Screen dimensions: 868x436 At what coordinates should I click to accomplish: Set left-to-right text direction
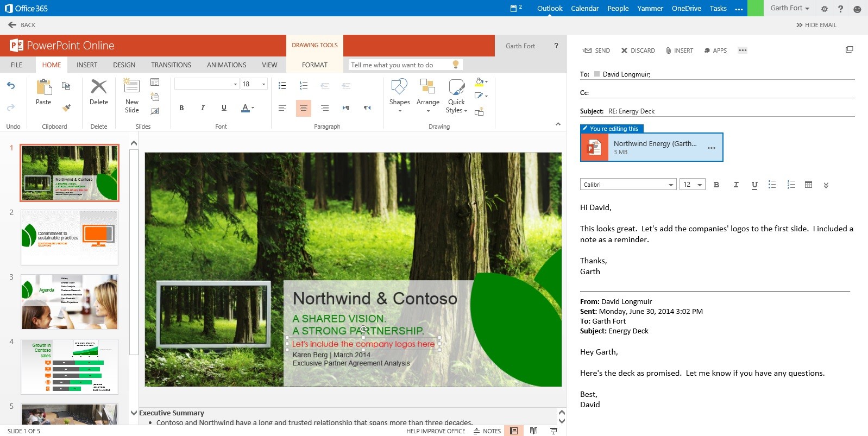(346, 108)
